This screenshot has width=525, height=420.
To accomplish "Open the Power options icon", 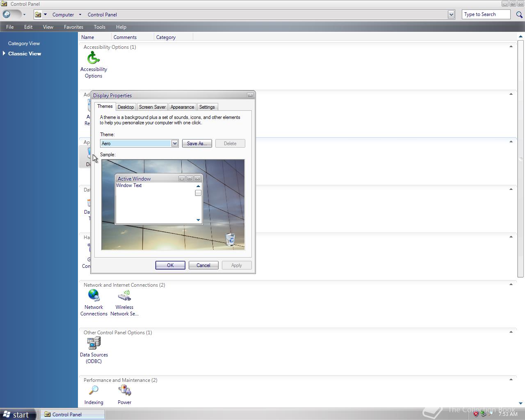I will [x=124, y=395].
